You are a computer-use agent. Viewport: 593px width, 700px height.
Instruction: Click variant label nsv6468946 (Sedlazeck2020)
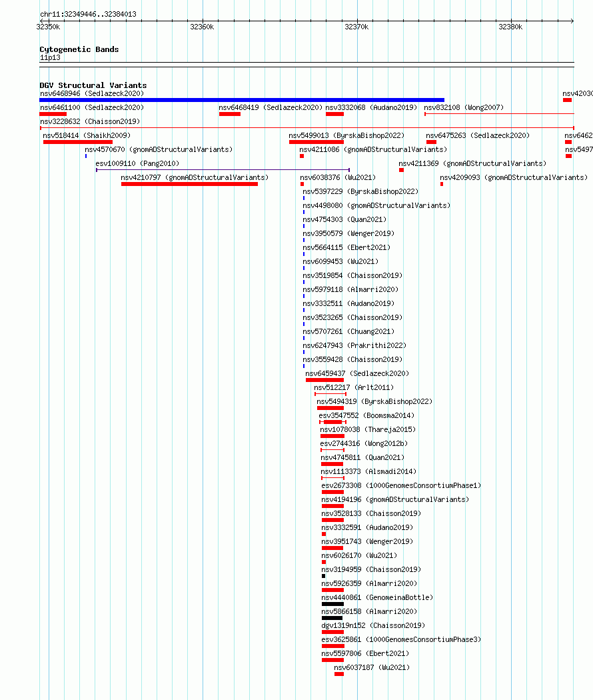[92, 94]
